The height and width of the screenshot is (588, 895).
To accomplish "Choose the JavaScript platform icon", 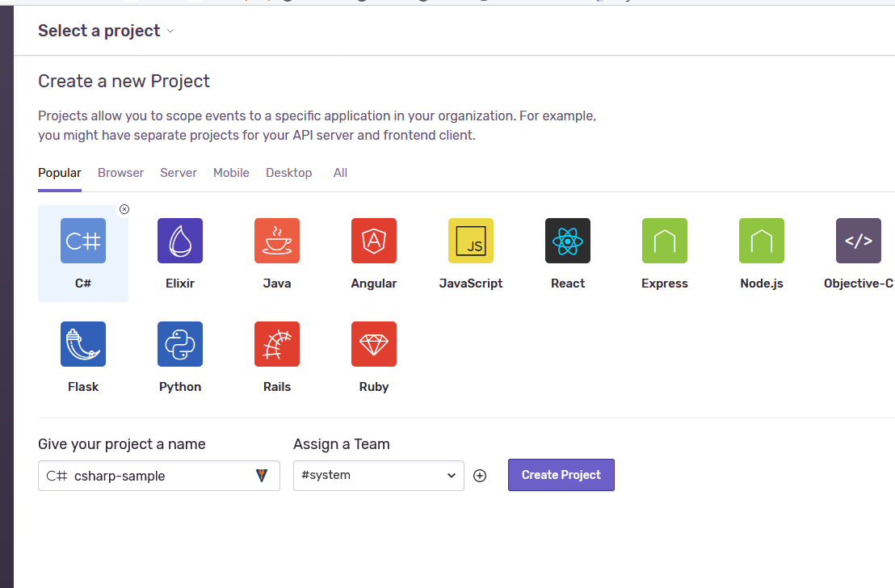I will tap(471, 241).
